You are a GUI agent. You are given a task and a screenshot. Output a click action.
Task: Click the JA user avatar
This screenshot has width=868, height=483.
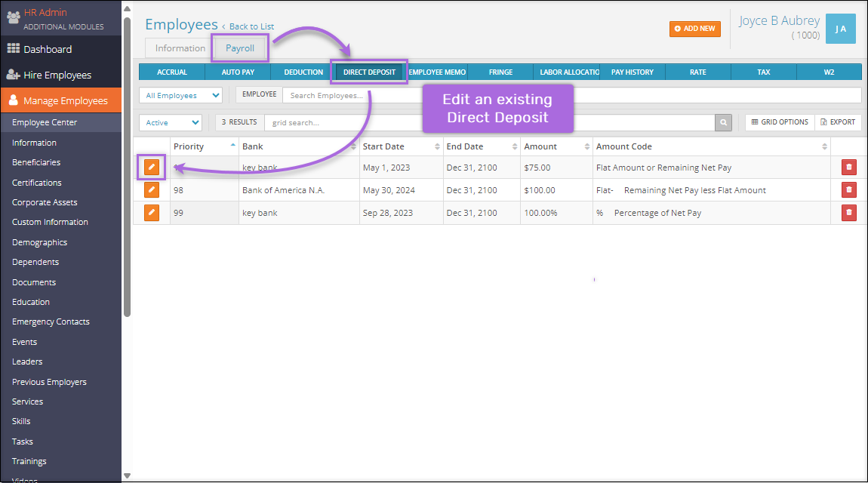coord(841,29)
